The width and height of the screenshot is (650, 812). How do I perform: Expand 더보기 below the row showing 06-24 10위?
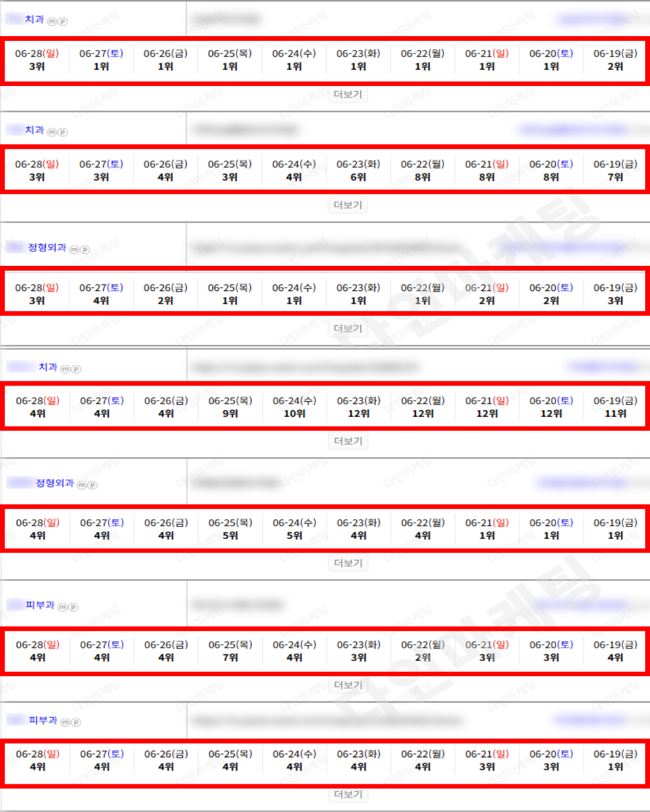click(348, 441)
